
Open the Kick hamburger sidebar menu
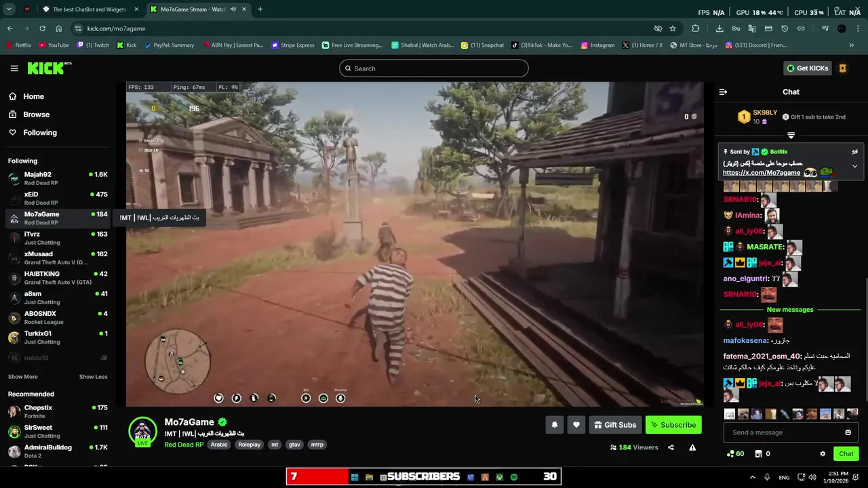(14, 68)
